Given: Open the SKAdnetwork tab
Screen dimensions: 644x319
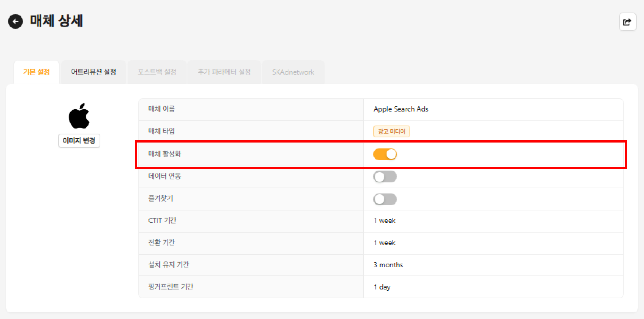Looking at the screenshot, I should click(293, 72).
